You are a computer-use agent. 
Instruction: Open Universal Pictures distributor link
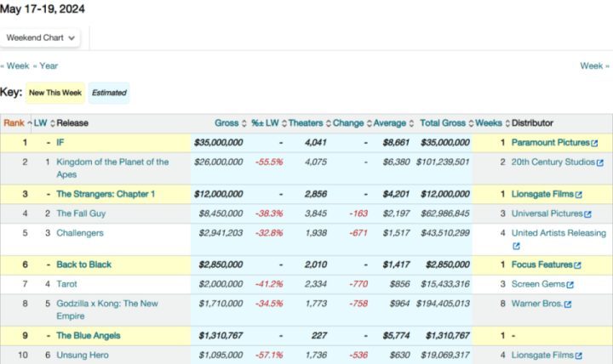[x=547, y=213]
